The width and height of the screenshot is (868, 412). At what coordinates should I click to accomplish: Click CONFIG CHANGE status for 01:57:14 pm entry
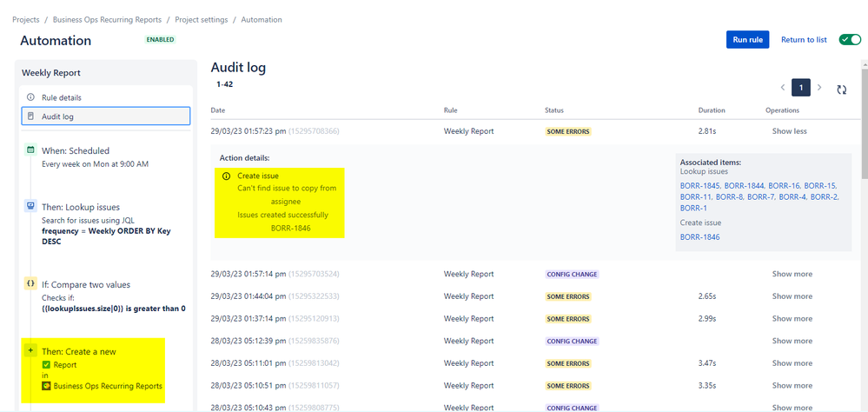(572, 274)
